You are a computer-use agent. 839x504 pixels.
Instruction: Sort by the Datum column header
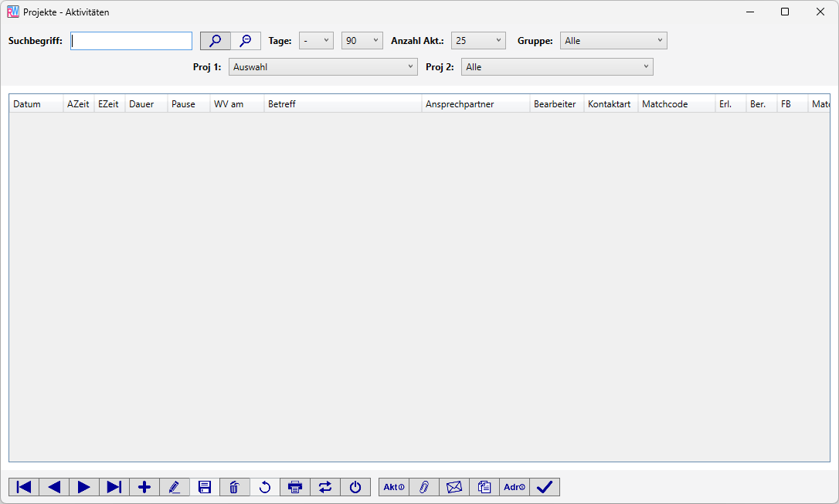[36, 104]
